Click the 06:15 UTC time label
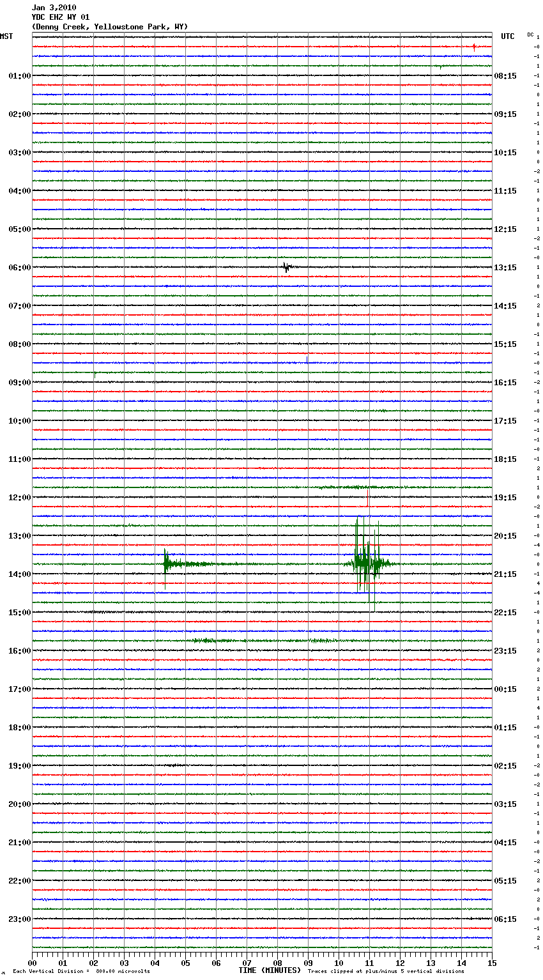The height and width of the screenshot is (980, 543). click(x=505, y=919)
